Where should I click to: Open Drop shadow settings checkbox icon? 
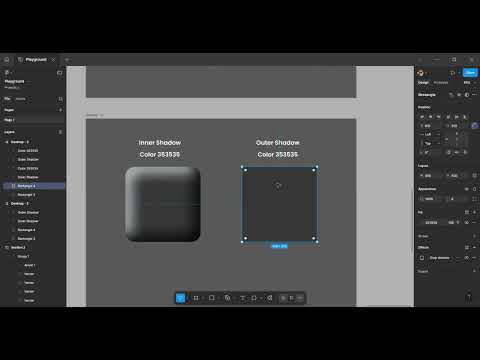(422, 258)
